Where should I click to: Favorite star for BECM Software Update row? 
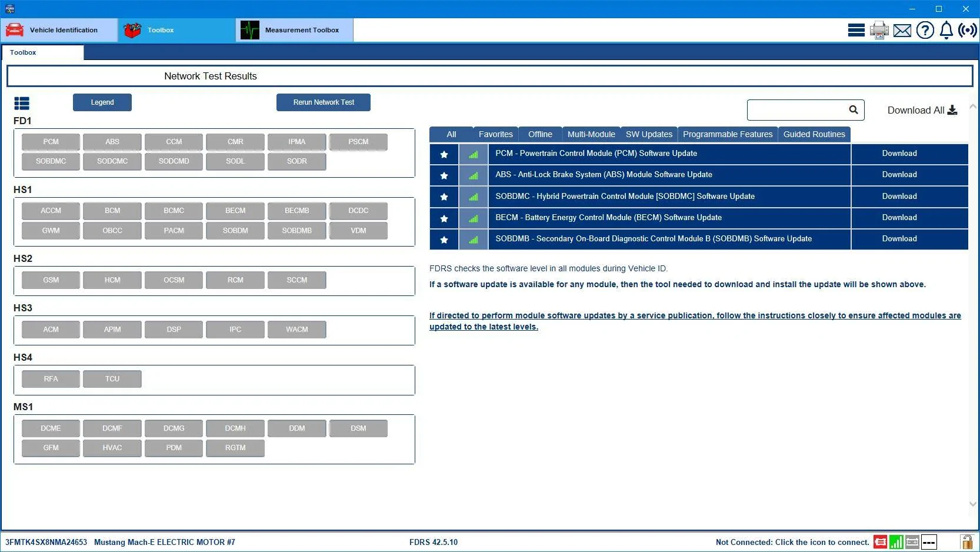444,218
